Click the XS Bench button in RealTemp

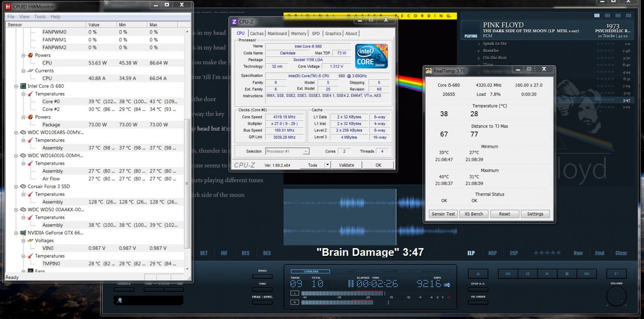(474, 214)
